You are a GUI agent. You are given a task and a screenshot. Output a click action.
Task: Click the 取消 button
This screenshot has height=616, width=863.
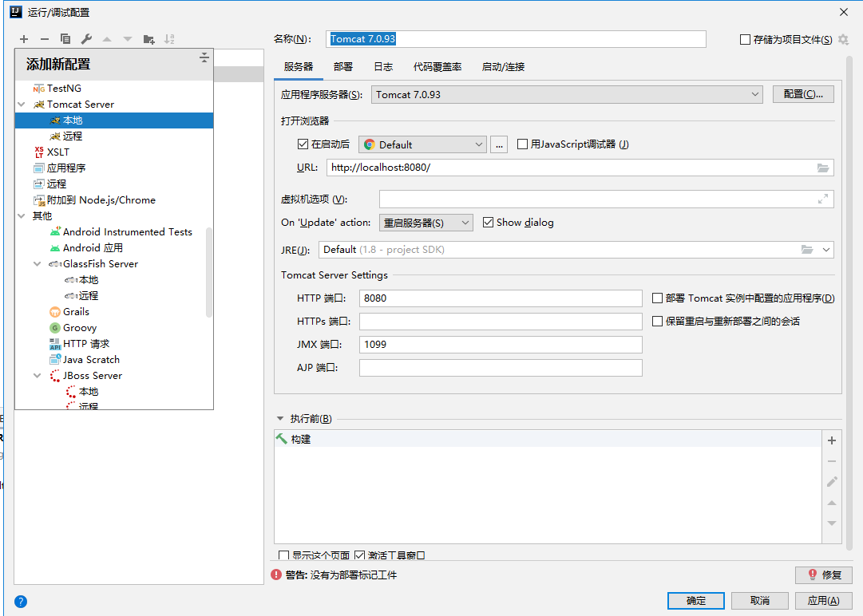coord(760,601)
